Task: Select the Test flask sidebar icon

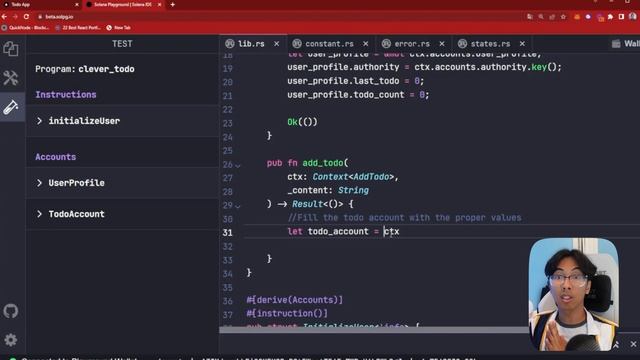Action: pos(11,107)
